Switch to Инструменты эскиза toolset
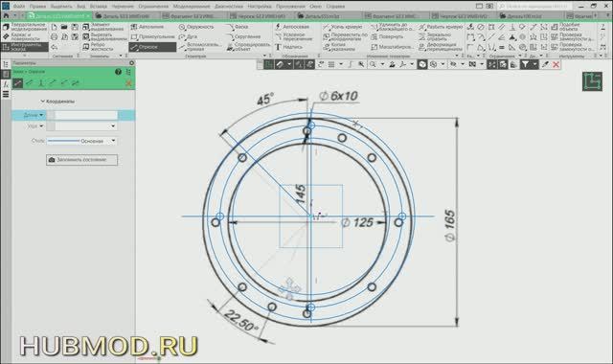Image resolution: width=613 pixels, height=364 pixels. pos(25,47)
